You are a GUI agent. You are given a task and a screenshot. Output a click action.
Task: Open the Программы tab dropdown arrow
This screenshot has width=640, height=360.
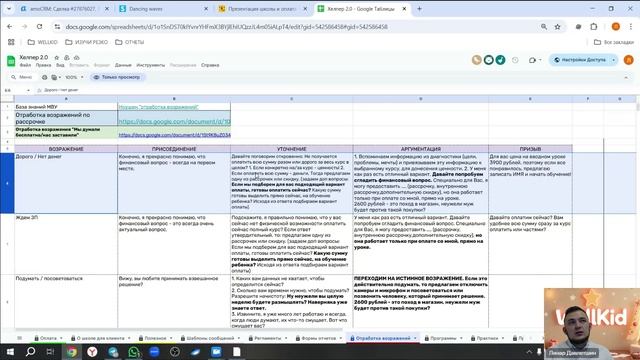[461, 338]
